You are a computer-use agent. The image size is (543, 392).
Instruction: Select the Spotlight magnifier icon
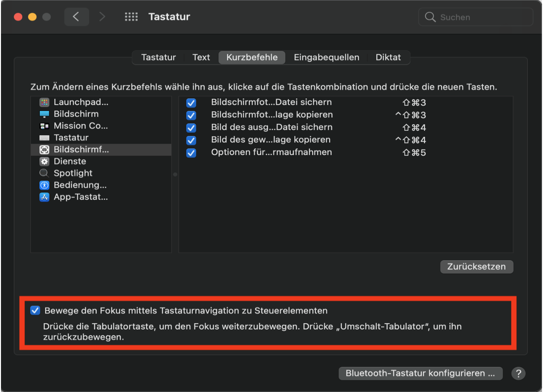point(45,173)
